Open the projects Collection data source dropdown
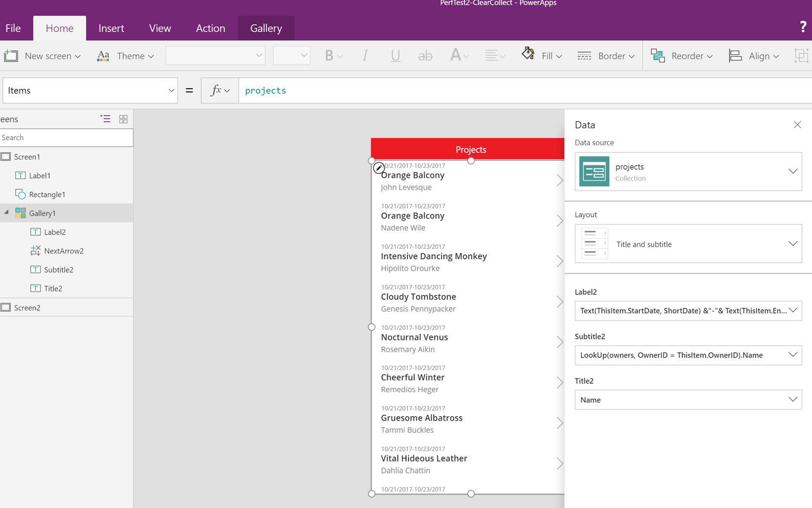812x508 pixels. (793, 171)
